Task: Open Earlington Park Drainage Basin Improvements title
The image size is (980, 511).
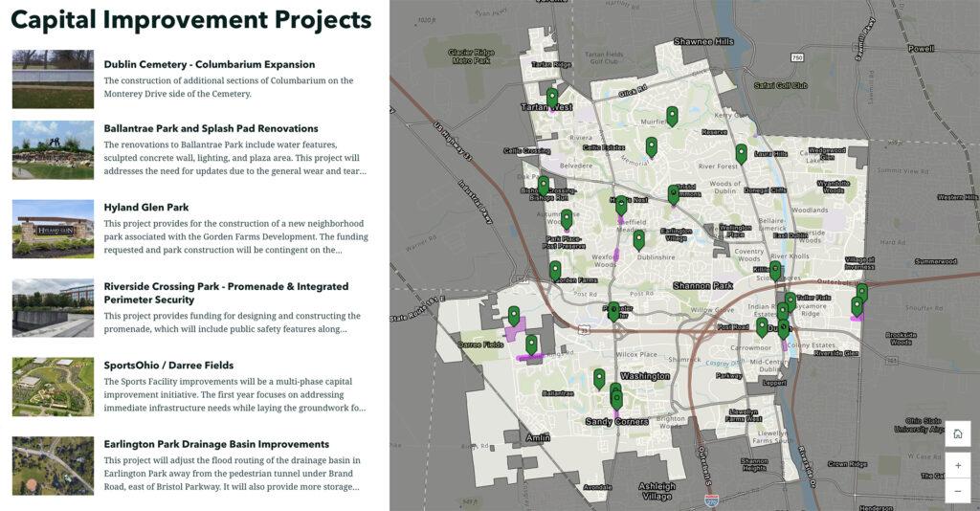Action: (216, 444)
